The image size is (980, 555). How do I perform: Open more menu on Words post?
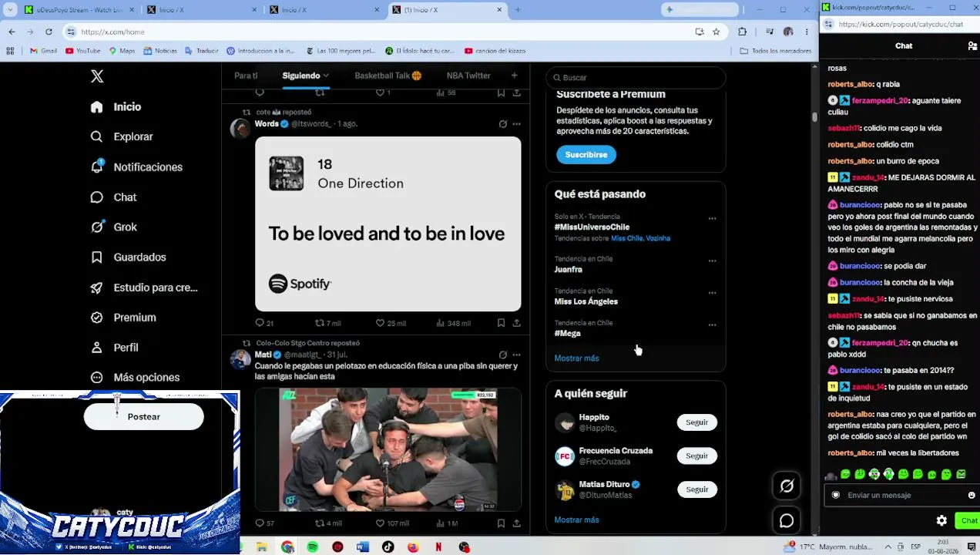[x=516, y=123]
